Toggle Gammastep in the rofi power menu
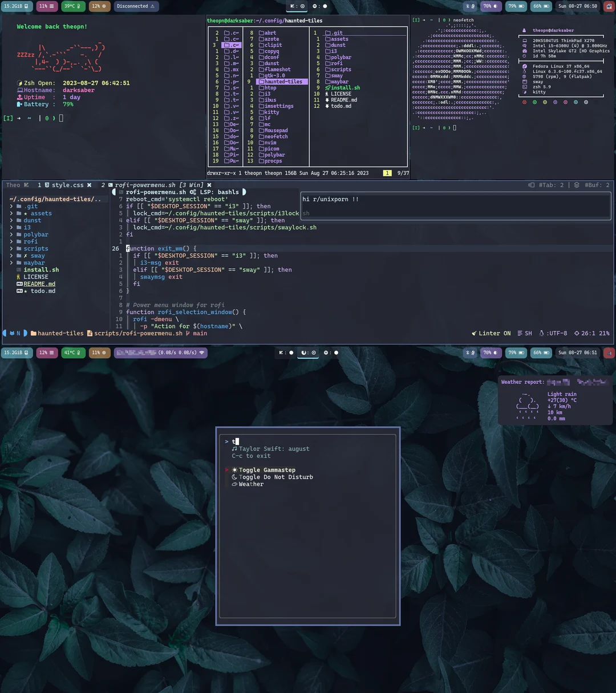 click(266, 469)
